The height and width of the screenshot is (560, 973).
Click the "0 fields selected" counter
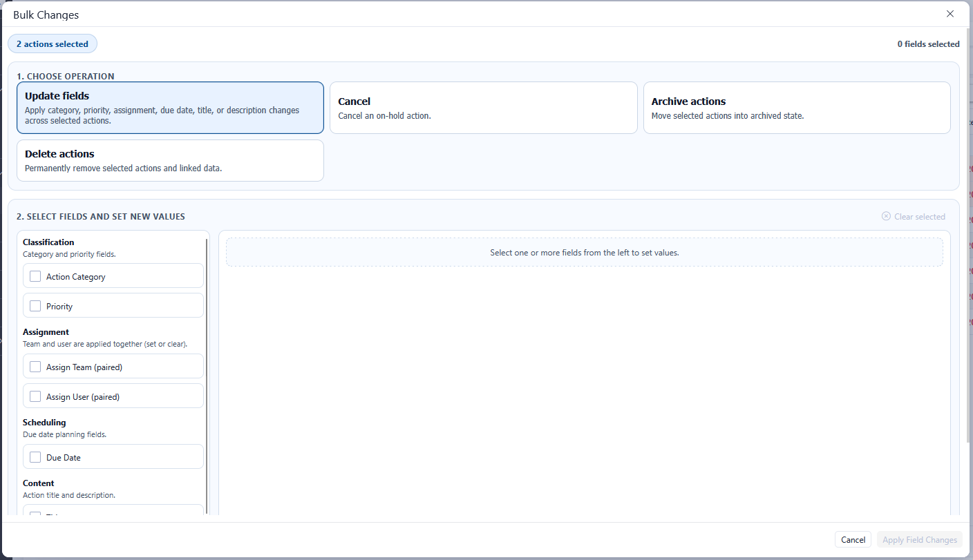tap(928, 44)
